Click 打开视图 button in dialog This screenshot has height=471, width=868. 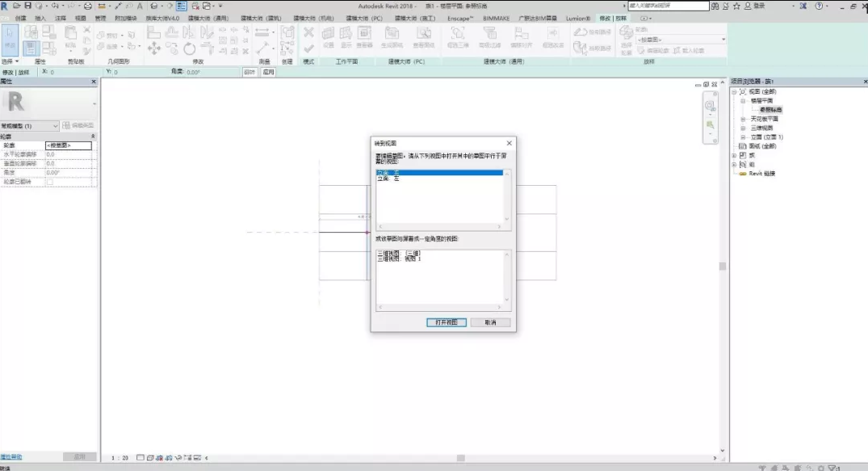(447, 322)
